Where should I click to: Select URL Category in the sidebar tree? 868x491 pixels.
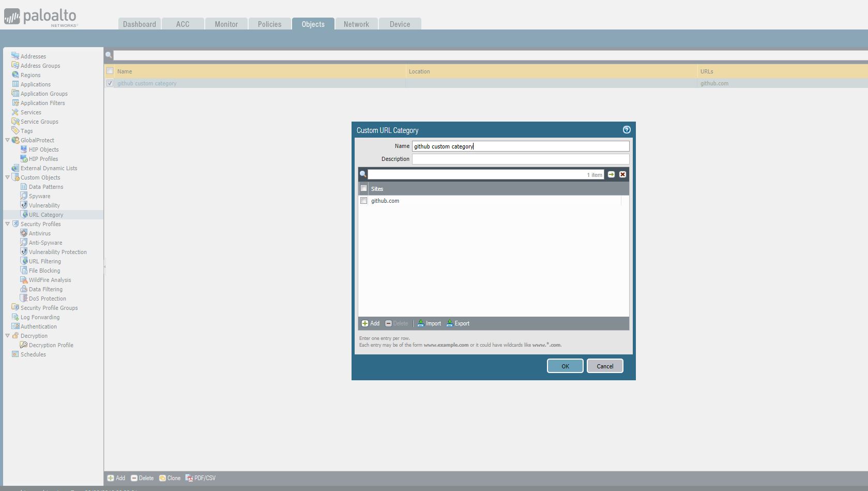[46, 215]
